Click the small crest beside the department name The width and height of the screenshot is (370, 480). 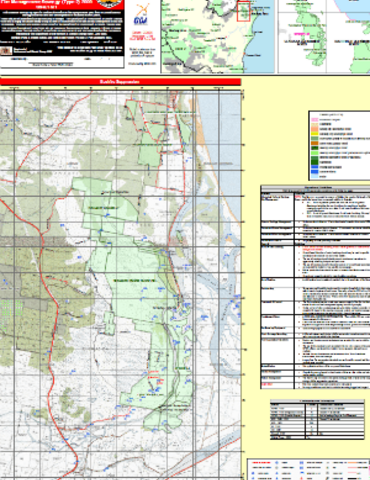(6, 51)
